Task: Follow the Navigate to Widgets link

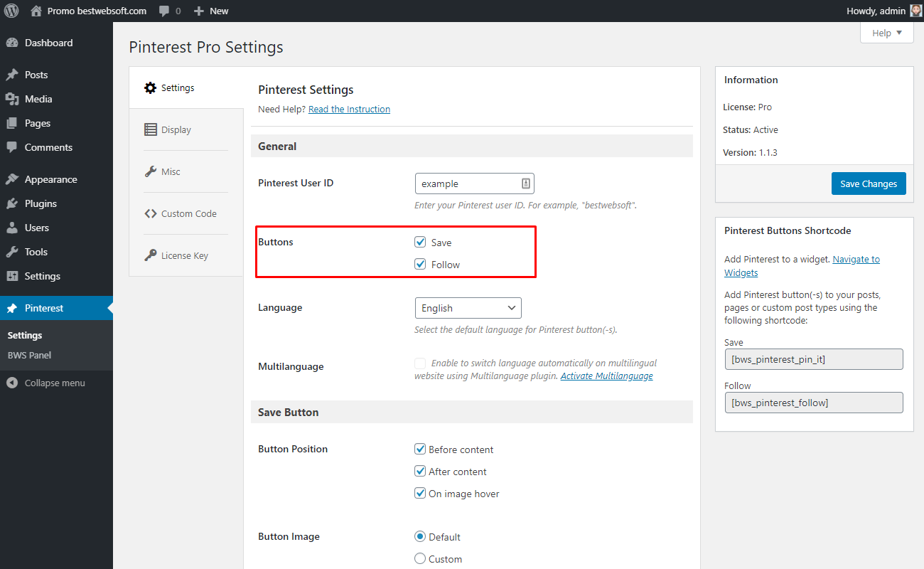Action: click(x=856, y=259)
